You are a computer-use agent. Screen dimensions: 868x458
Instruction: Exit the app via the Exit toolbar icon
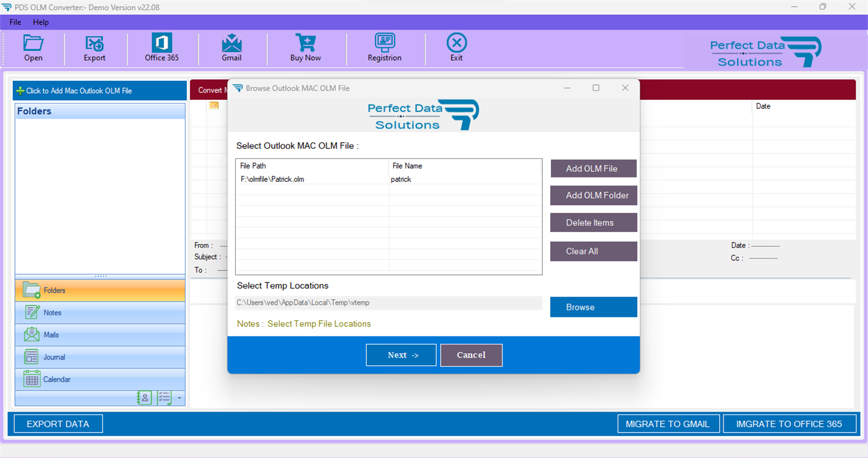click(x=456, y=48)
